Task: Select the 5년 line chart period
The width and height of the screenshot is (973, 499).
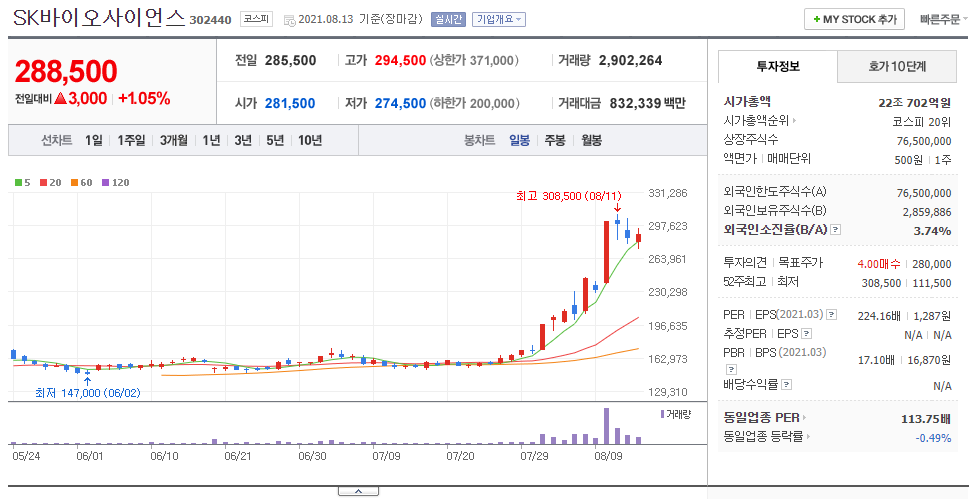Action: pos(275,141)
